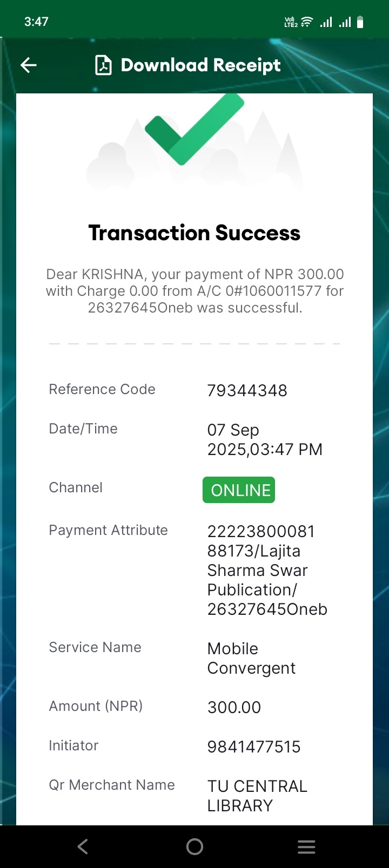Select the Payment Attribute value text

[x=267, y=570]
